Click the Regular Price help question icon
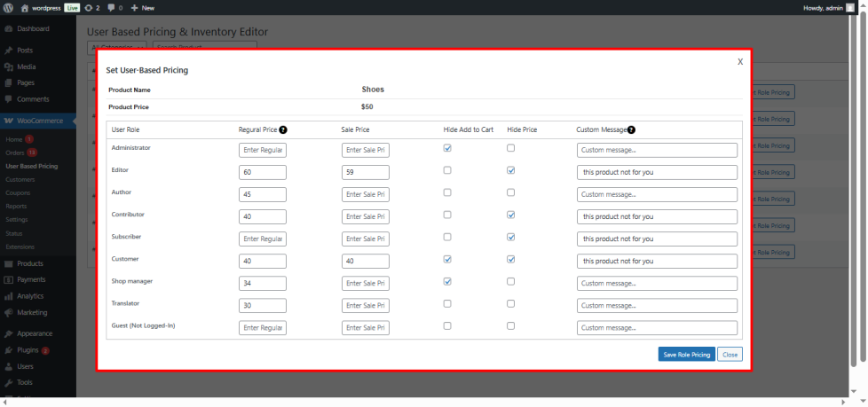Viewport: 868px width, 407px height. point(282,129)
